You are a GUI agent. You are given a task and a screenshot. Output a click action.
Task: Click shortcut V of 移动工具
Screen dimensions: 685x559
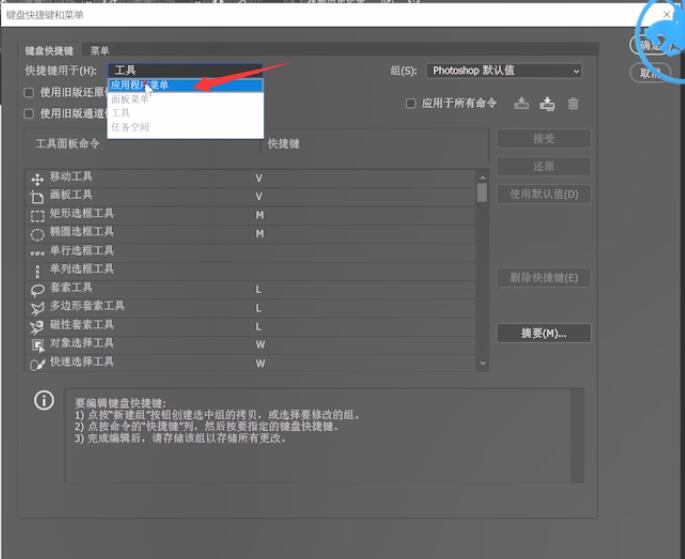click(x=259, y=179)
